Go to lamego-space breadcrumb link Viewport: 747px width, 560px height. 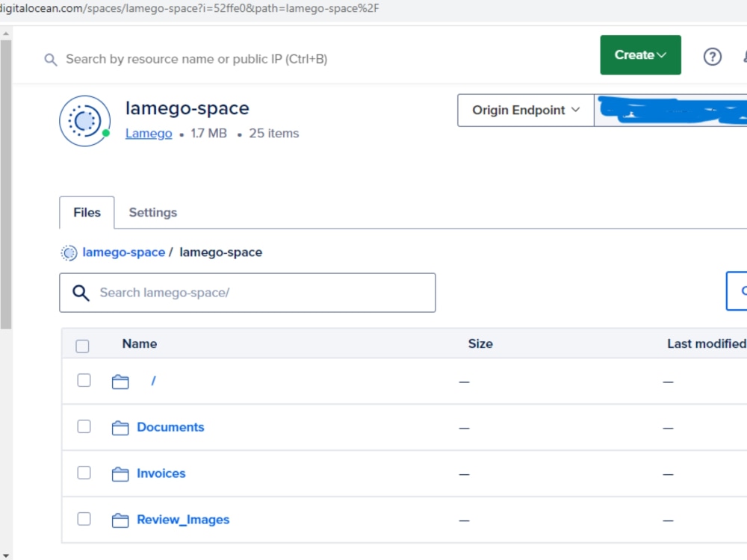tap(124, 252)
